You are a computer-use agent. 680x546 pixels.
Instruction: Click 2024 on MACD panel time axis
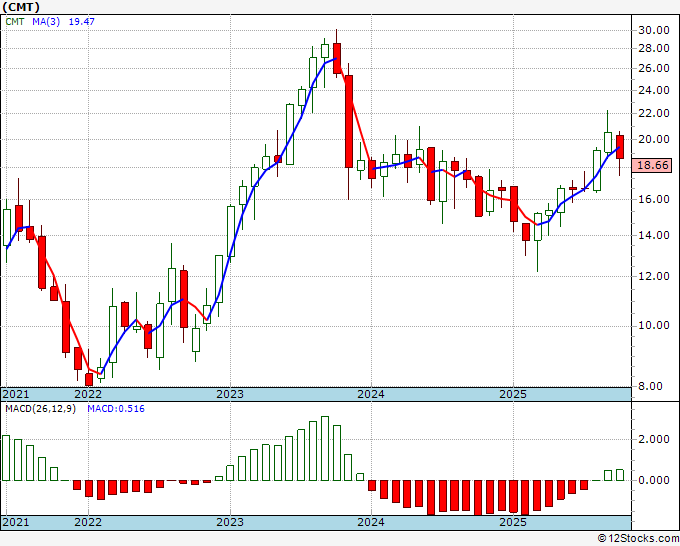coord(371,522)
